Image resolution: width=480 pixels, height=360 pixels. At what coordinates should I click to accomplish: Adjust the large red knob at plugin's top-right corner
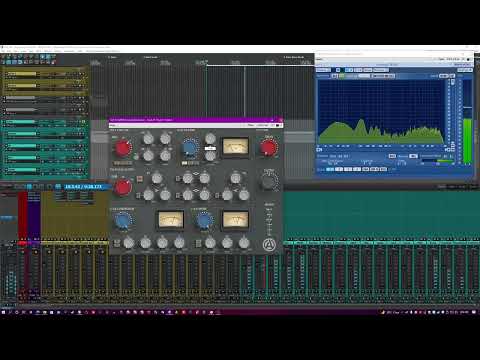[268, 147]
